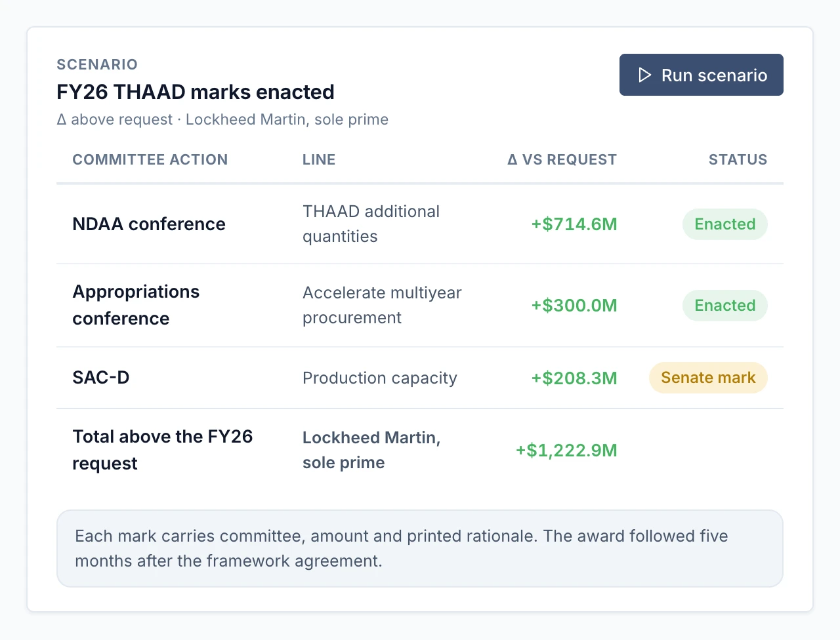The width and height of the screenshot is (840, 640).
Task: Click the COMMITTEE ACTION column header
Action: (150, 159)
